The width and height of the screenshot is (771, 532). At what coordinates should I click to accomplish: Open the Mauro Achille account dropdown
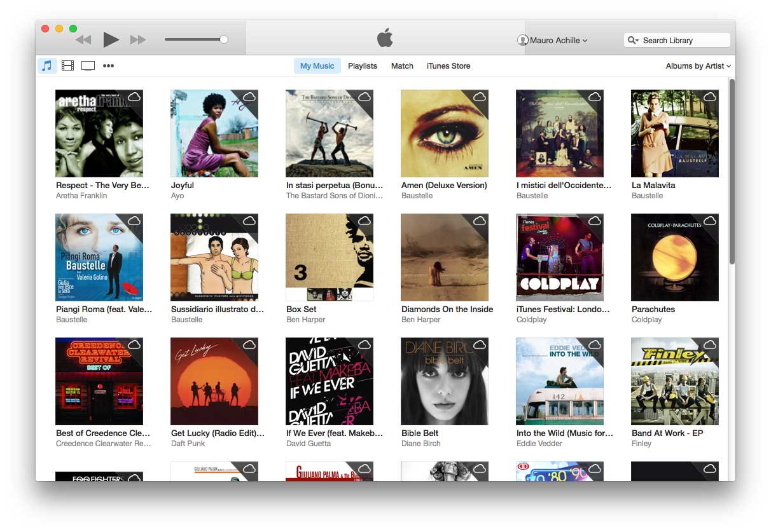click(x=558, y=40)
